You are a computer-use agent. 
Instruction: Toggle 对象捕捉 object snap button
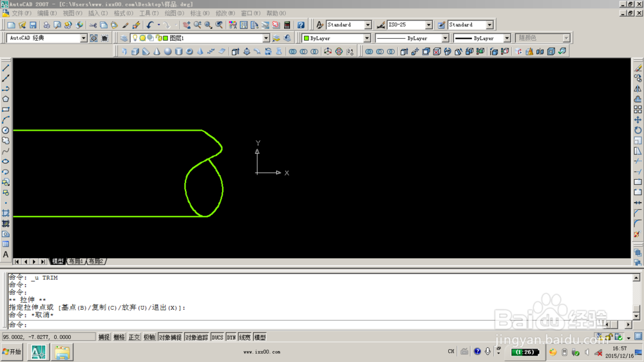170,338
